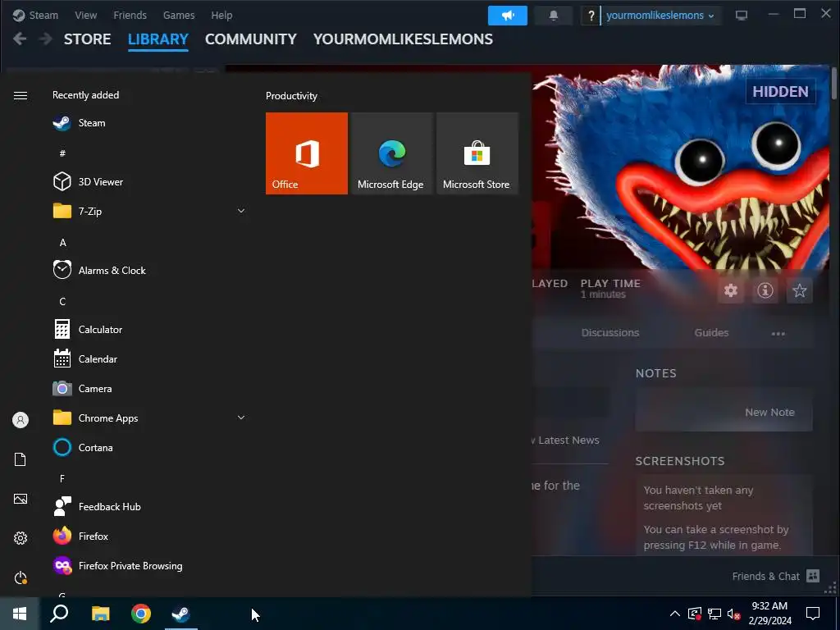The width and height of the screenshot is (840, 630).
Task: Launch Firefox from Start menu
Action: 149,536
